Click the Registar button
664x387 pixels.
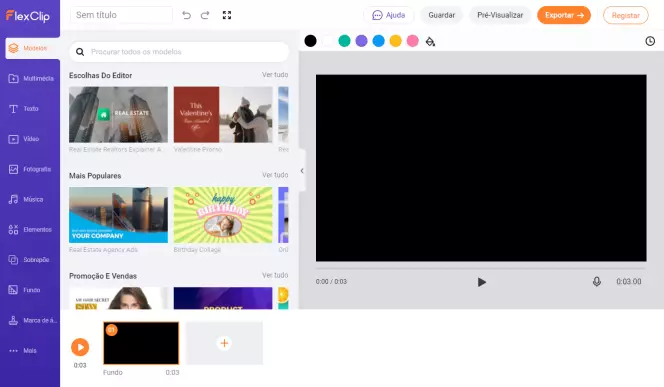point(625,15)
